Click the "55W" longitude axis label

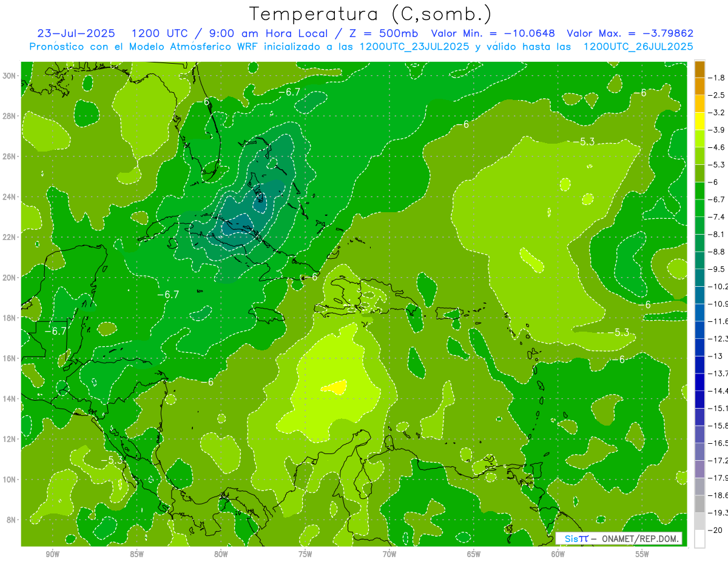coord(642,554)
